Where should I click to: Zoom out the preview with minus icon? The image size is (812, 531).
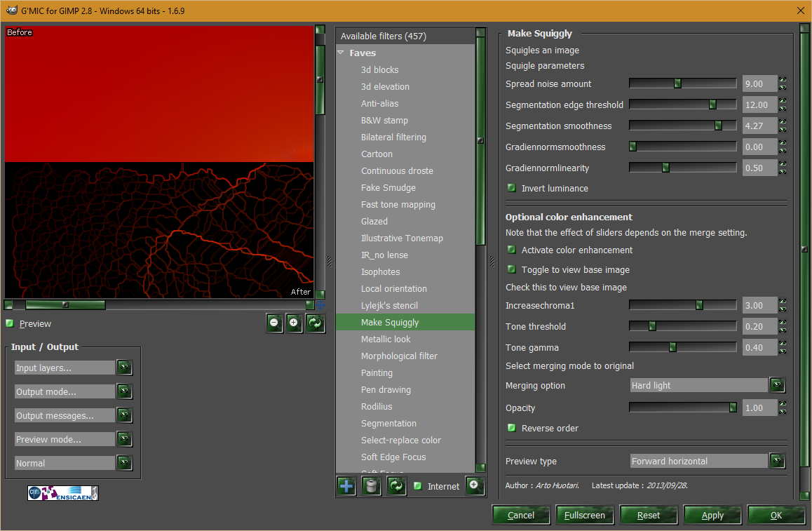[x=274, y=323]
